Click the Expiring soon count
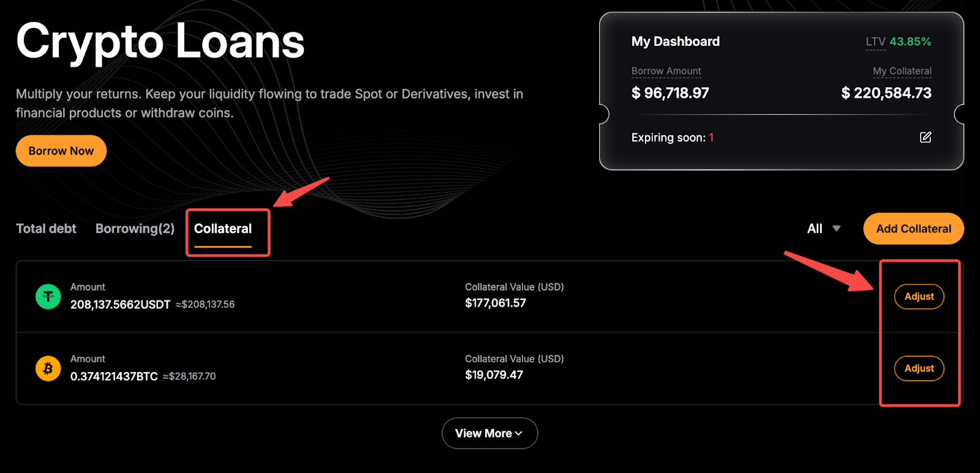The image size is (980, 473). (711, 138)
